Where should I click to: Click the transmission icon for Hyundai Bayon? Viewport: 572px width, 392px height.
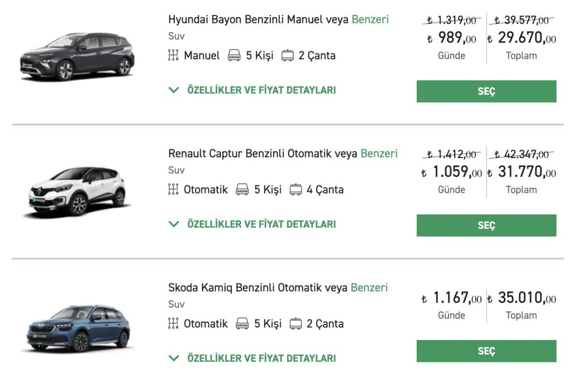tap(174, 55)
